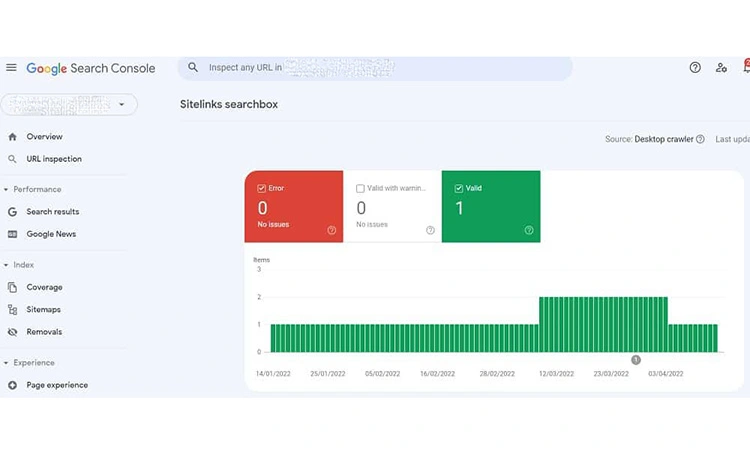Click help icon in the Error card
The width and height of the screenshot is (750, 450).
pos(331,230)
